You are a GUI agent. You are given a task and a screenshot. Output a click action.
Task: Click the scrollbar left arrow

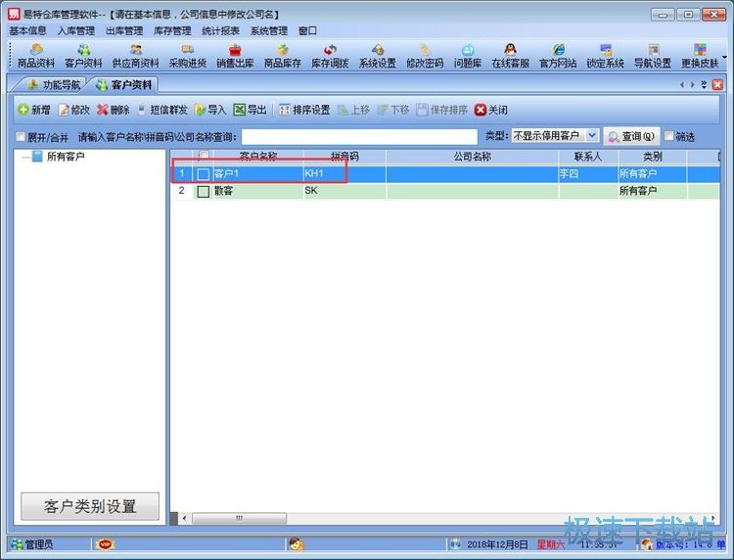[184, 518]
